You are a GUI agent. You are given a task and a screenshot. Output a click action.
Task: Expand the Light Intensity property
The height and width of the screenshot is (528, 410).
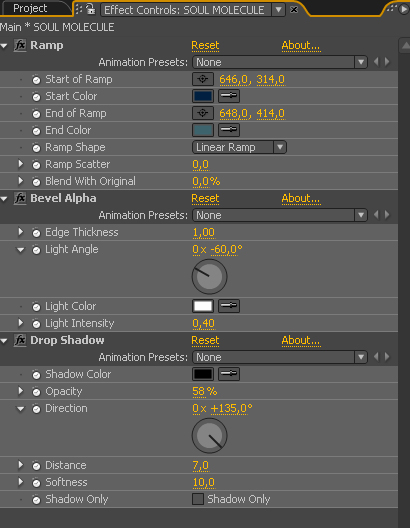(x=21, y=323)
